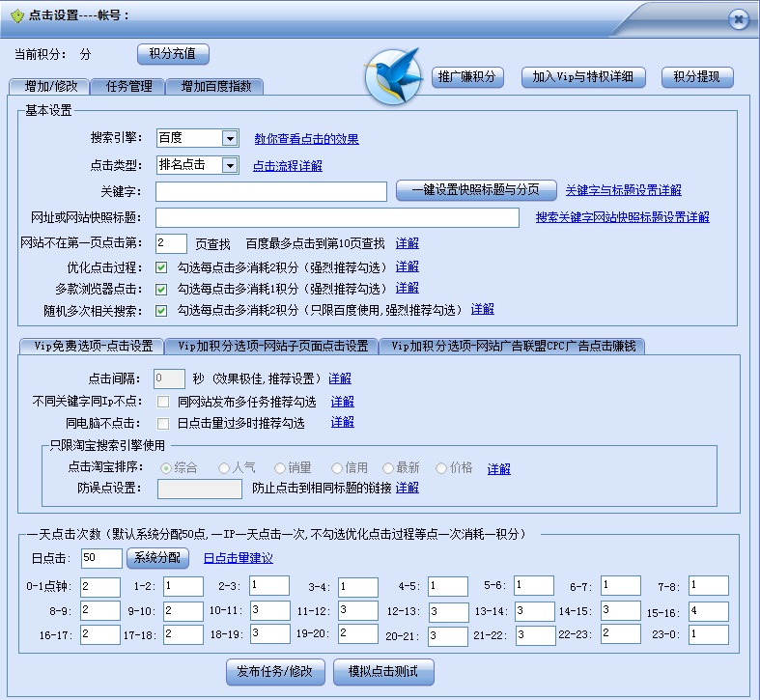The width and height of the screenshot is (760, 700).
Task: Enable 同电脑不点击 checkbox
Action: tap(163, 424)
